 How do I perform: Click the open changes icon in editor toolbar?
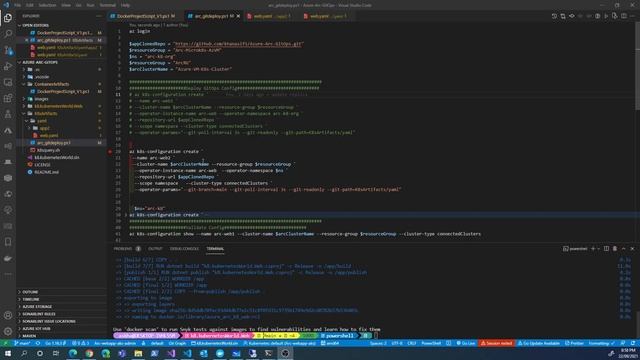tap(563, 16)
